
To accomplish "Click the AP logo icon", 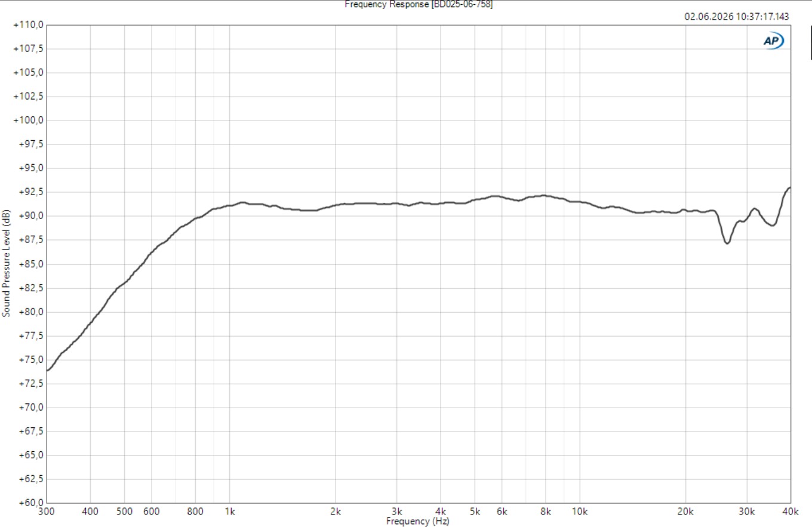I will [x=773, y=41].
